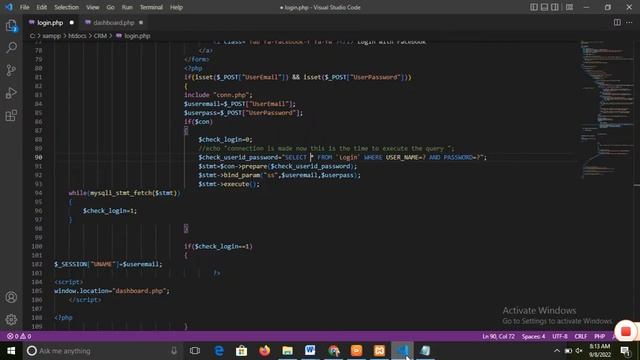The image size is (640, 360).
Task: Click the volume icon in the system tray
Action: click(x=579, y=351)
